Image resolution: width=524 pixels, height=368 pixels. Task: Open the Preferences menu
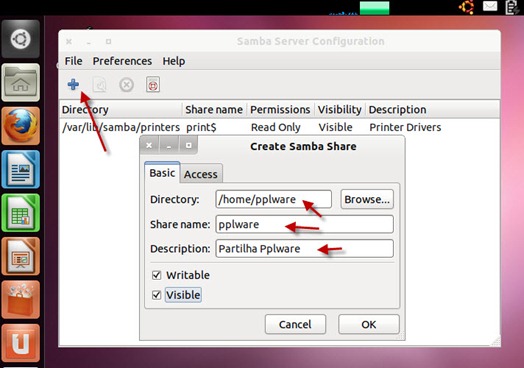[122, 61]
